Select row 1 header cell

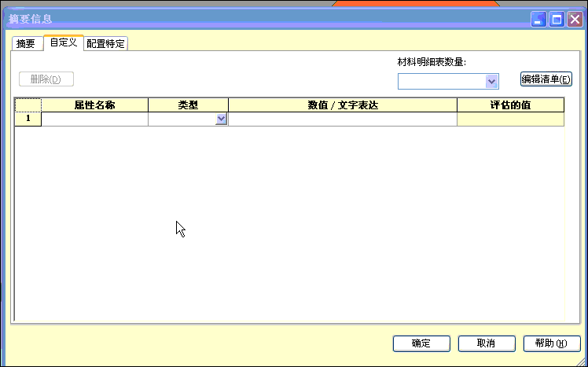(x=28, y=119)
